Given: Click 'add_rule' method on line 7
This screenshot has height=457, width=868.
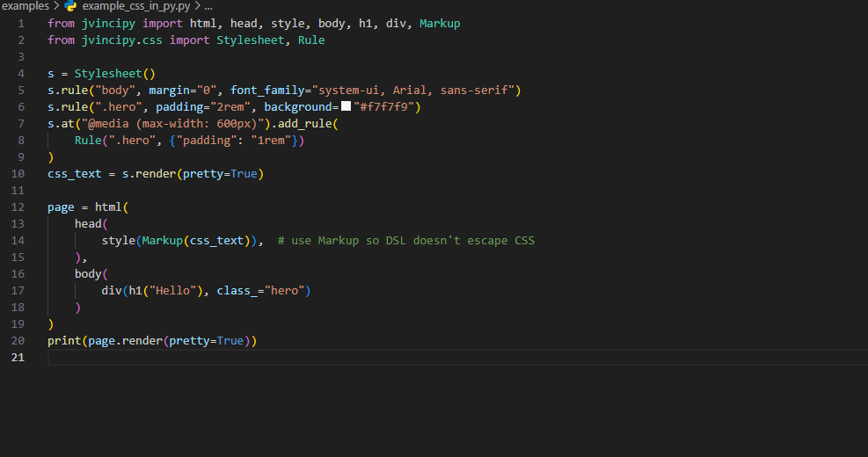Looking at the screenshot, I should click(x=304, y=124).
